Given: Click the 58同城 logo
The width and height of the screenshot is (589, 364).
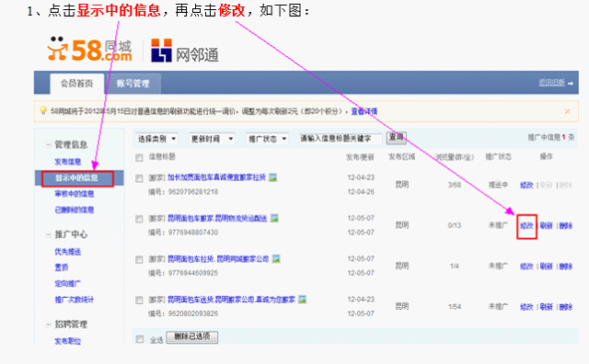Looking at the screenshot, I should (x=89, y=49).
